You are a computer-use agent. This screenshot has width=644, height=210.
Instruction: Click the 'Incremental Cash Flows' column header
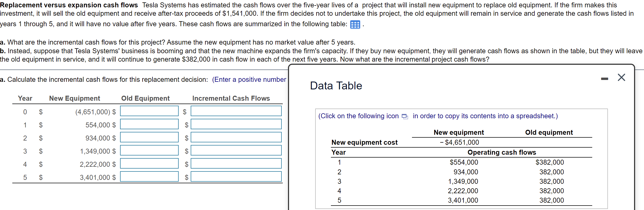pyautogui.click(x=231, y=98)
